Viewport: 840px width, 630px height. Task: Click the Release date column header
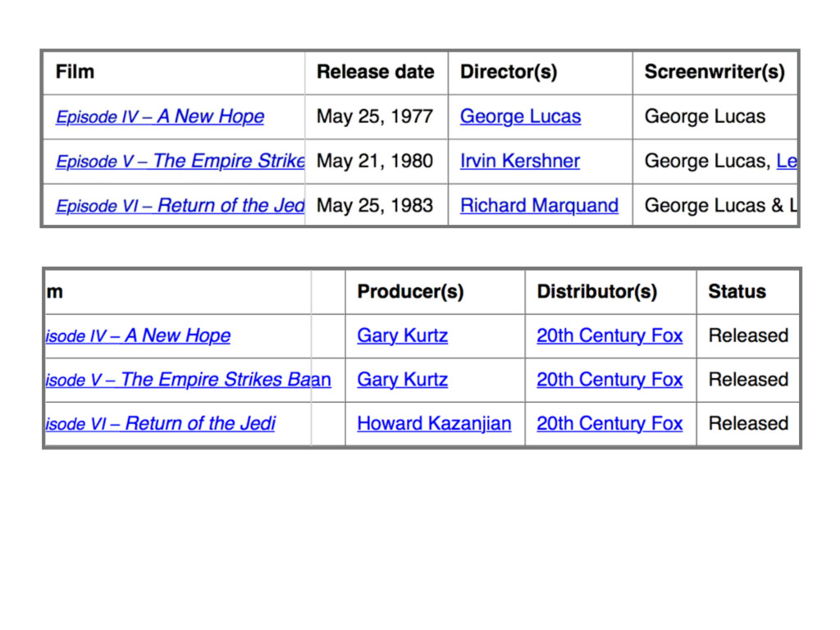(375, 72)
